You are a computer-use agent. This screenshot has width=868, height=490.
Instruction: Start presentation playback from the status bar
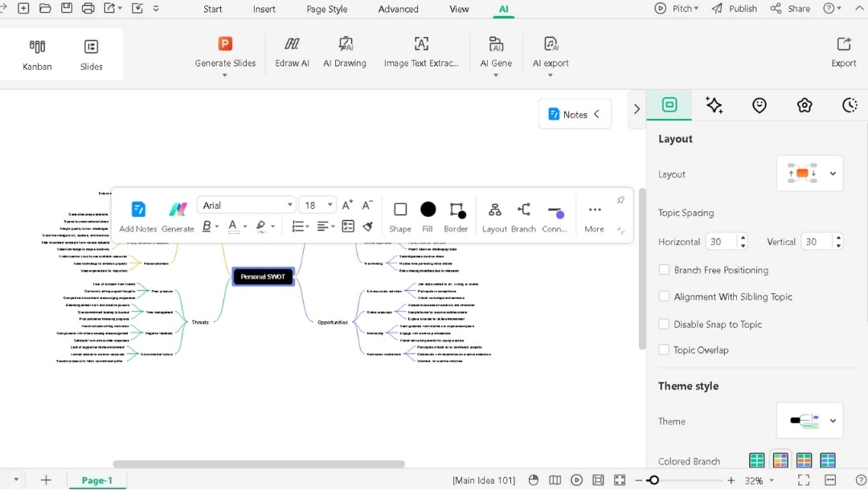pyautogui.click(x=576, y=480)
